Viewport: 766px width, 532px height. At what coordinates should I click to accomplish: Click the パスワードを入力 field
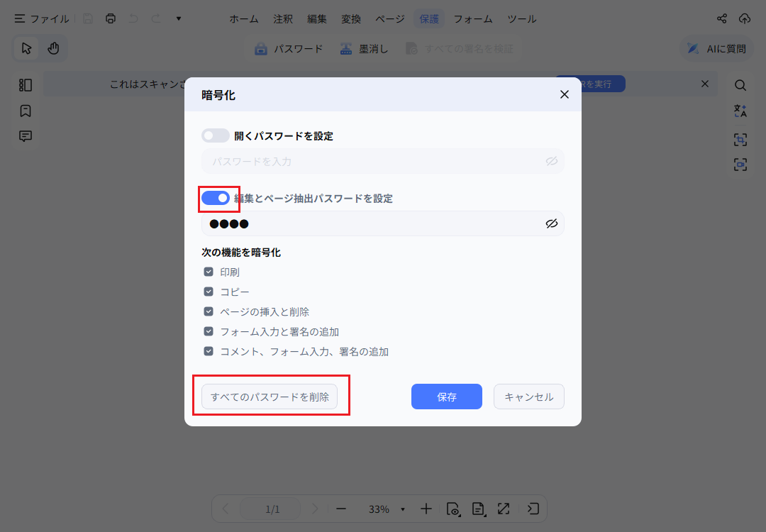(x=382, y=161)
